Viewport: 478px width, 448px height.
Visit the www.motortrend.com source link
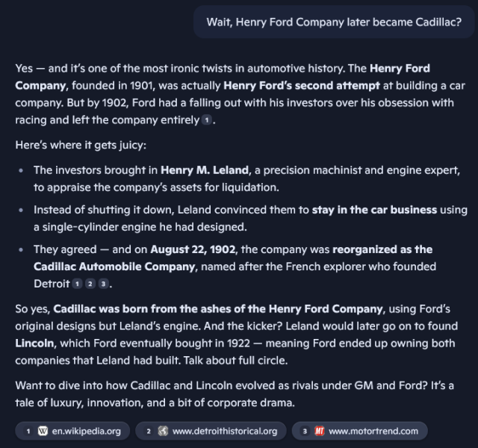360,431
